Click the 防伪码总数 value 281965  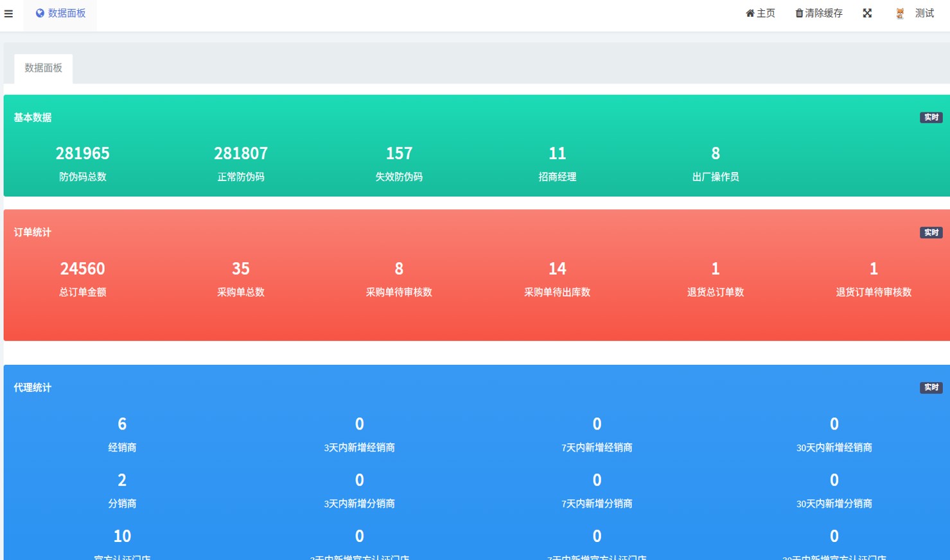click(82, 153)
